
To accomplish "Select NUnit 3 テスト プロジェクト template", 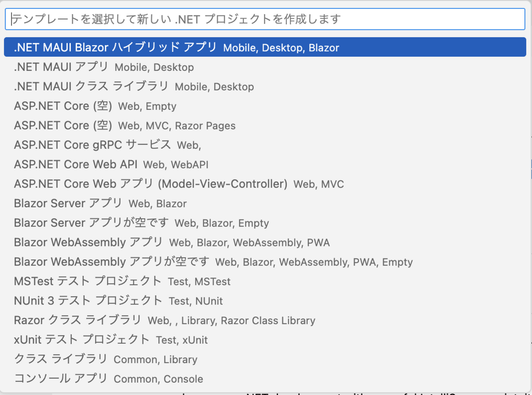I will (265, 301).
